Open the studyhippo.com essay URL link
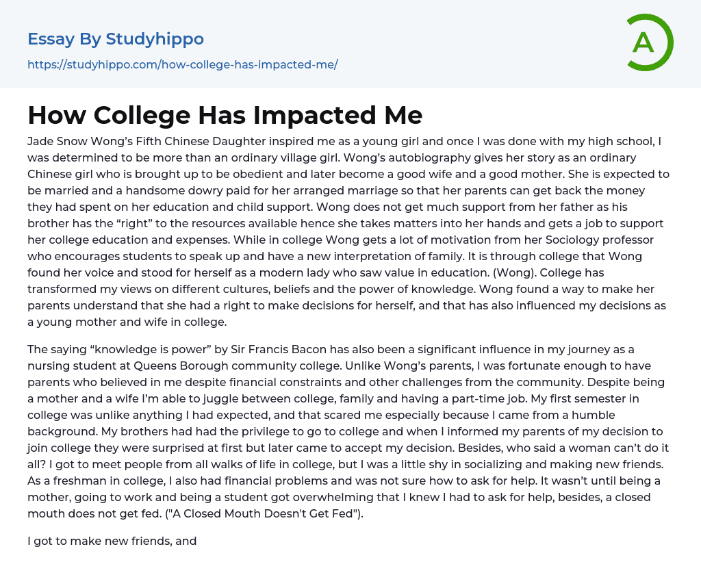The width and height of the screenshot is (701, 588). point(182,65)
